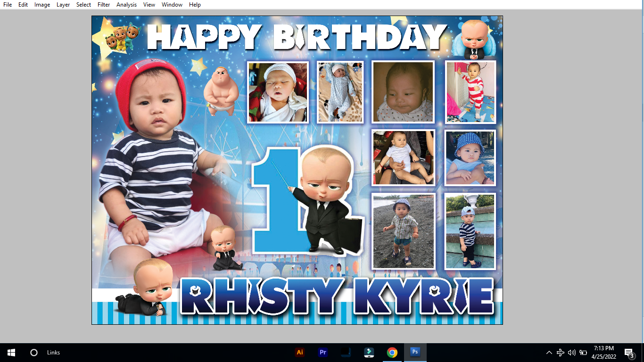Open the Image menu
This screenshot has width=644, height=362.
click(x=42, y=5)
